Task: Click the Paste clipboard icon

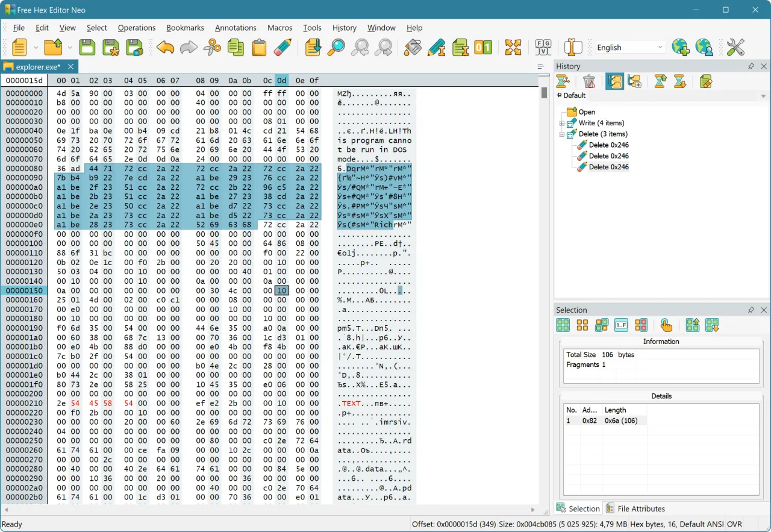Action: pos(259,48)
